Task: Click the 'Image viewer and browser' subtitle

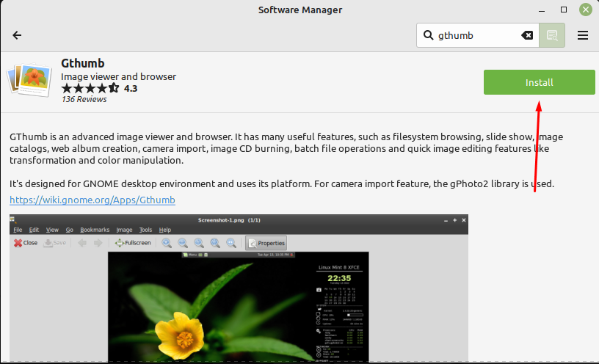Action: pyautogui.click(x=118, y=76)
